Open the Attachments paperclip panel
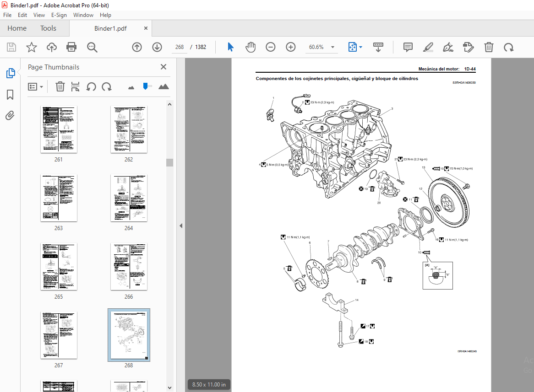The width and height of the screenshot is (534, 392). (x=10, y=116)
